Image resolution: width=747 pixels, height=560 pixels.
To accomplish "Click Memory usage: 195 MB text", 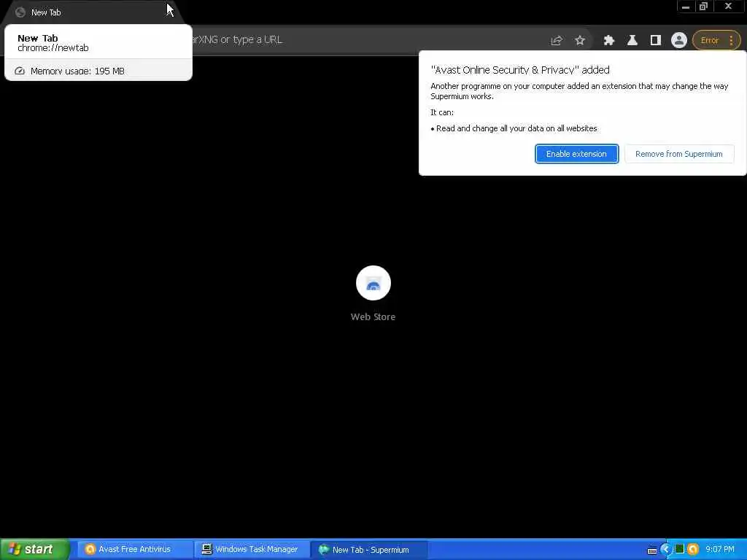I will [77, 71].
